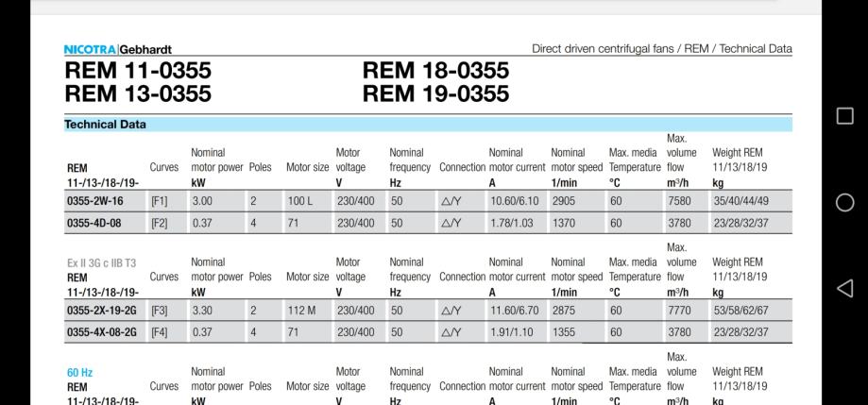The image size is (868, 405).
Task: Select model cell 0355-4X-08-2G
Action: click(x=101, y=332)
